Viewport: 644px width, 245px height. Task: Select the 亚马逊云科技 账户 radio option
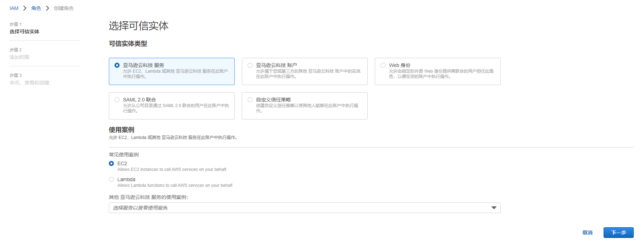tap(250, 65)
